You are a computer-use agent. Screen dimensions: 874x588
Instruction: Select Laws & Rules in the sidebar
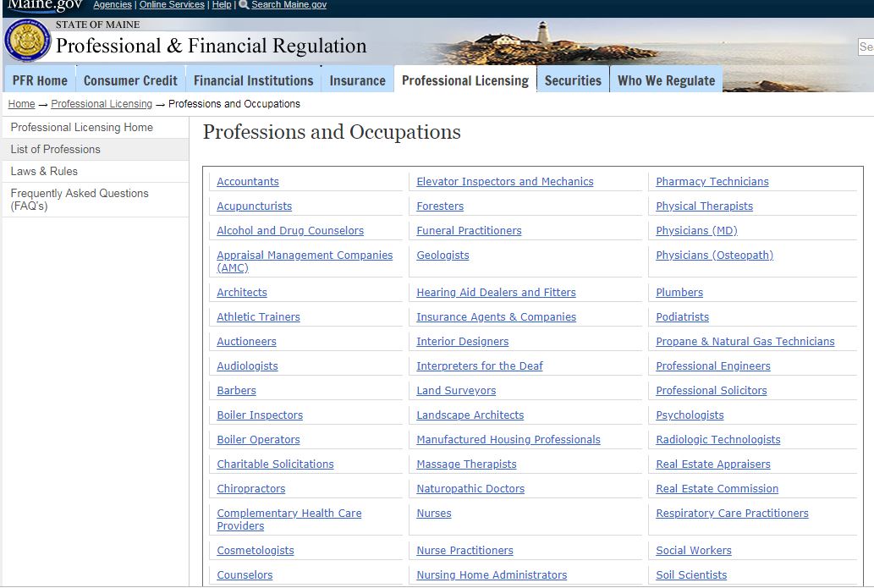44,171
